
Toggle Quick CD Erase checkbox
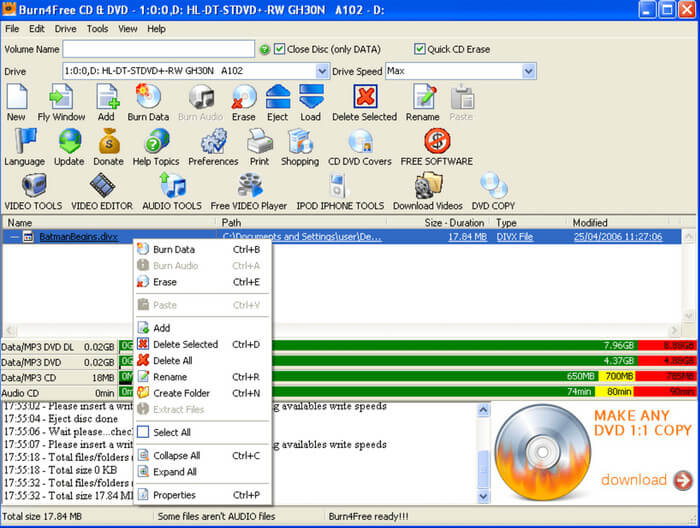coord(420,49)
